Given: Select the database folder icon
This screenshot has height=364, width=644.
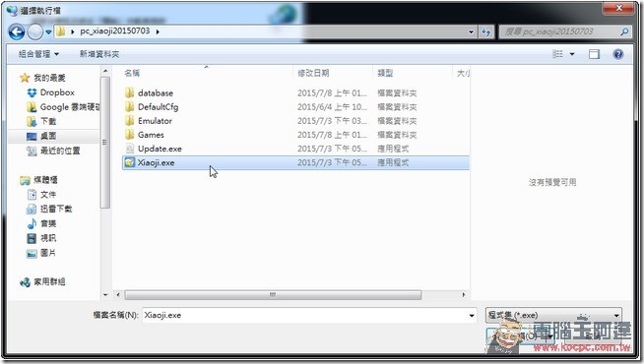Looking at the screenshot, I should (129, 92).
